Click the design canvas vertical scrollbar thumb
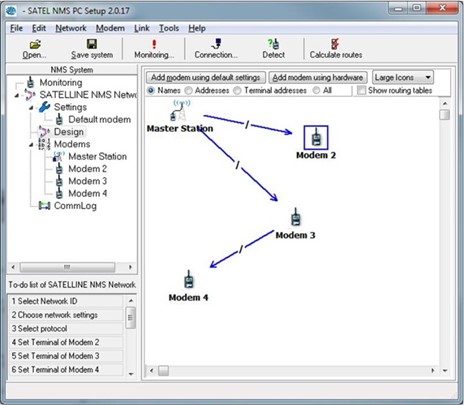 tap(444, 114)
